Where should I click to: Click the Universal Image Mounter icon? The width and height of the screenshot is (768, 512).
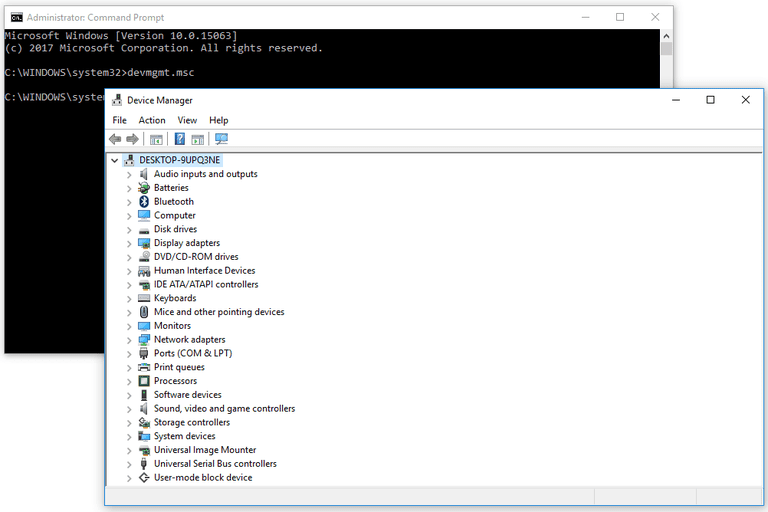click(144, 450)
